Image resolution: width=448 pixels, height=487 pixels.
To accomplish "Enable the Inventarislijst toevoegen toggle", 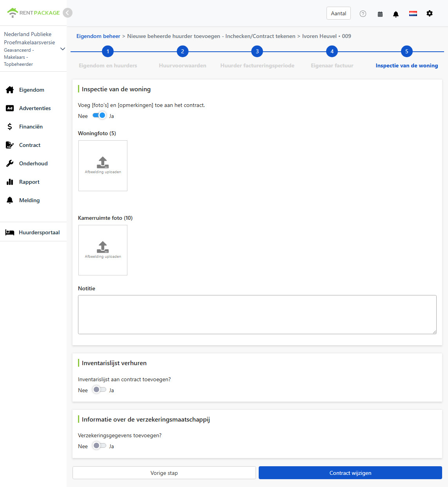I will [99, 390].
